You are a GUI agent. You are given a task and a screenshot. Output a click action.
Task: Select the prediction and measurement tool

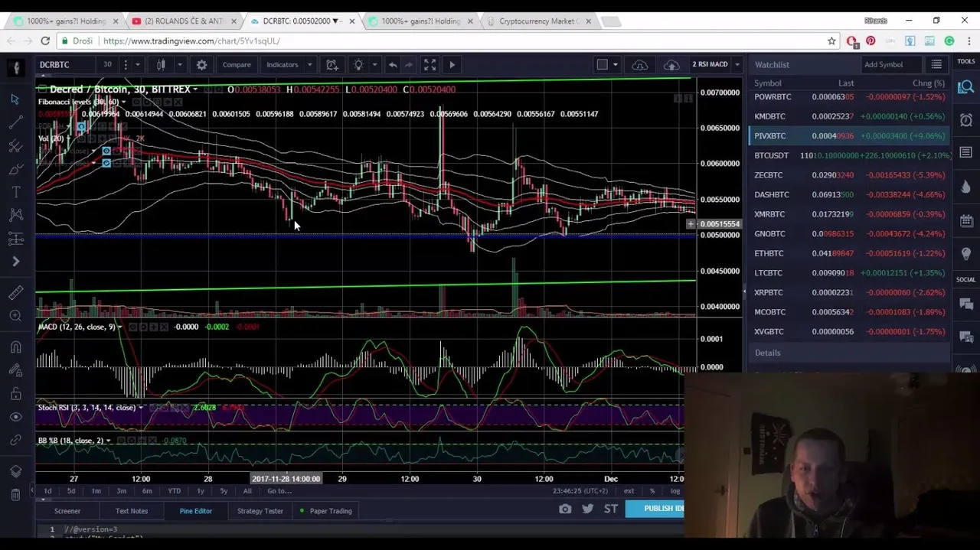(15, 239)
